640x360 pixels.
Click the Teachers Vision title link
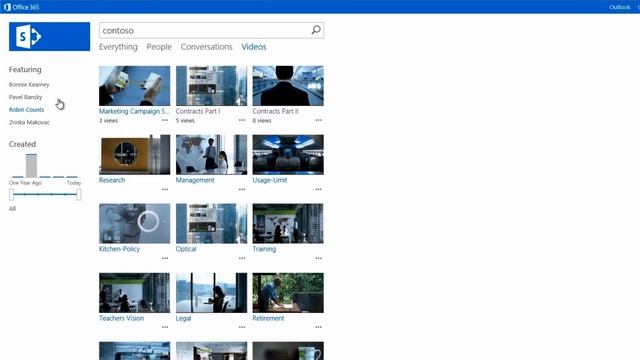point(122,318)
